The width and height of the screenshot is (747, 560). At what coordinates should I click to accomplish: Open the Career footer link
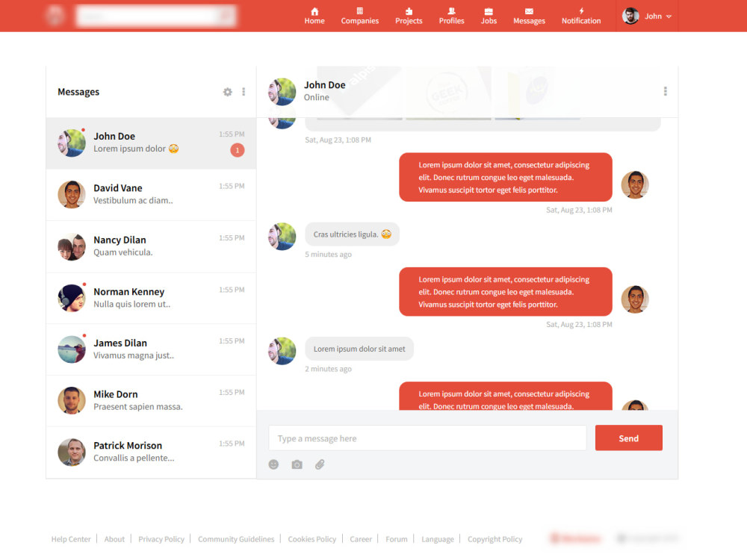(x=361, y=539)
